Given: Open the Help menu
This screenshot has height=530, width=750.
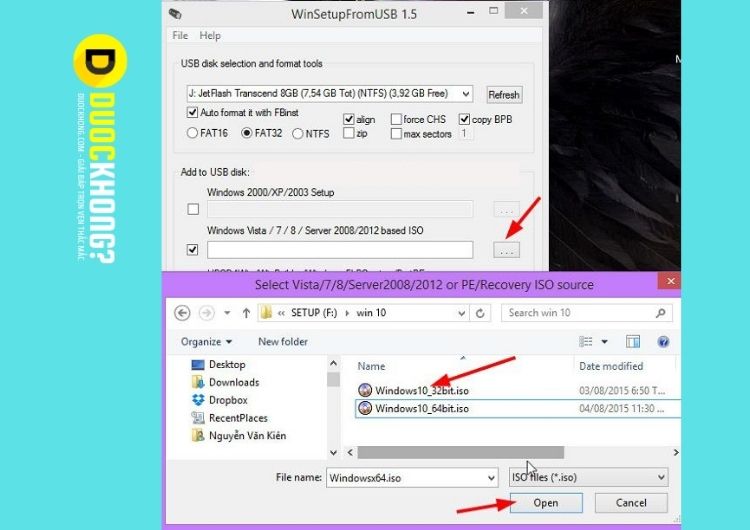Looking at the screenshot, I should click(210, 35).
